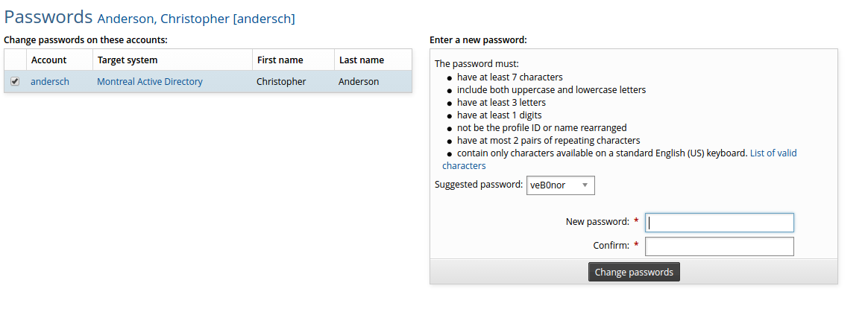
Task: Click the Enter a new password label
Action: pos(478,39)
